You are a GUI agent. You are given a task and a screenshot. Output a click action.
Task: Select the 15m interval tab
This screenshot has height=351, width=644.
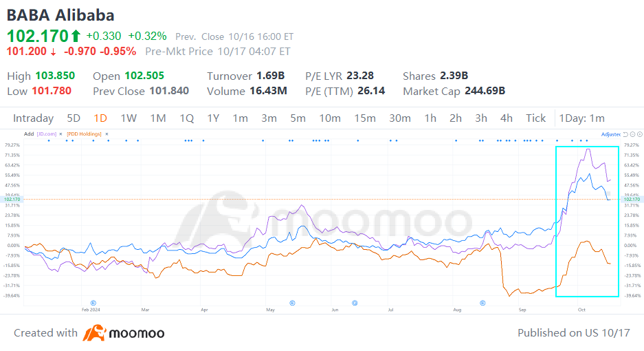coord(365,118)
